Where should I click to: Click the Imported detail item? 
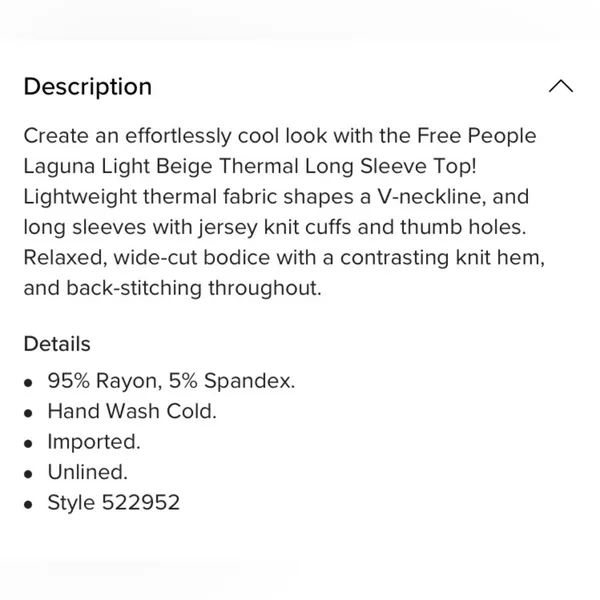pyautogui.click(x=94, y=442)
